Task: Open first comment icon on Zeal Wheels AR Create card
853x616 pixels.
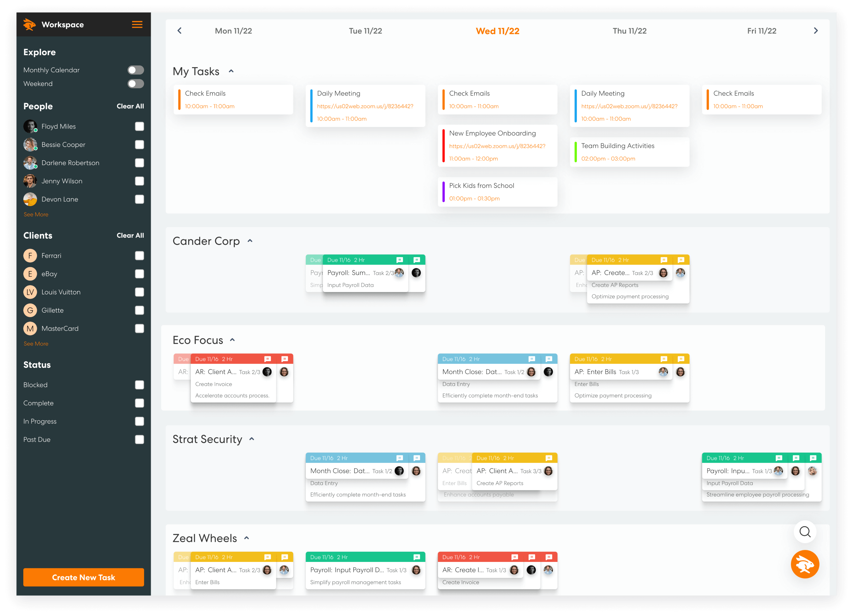Action: coord(515,557)
